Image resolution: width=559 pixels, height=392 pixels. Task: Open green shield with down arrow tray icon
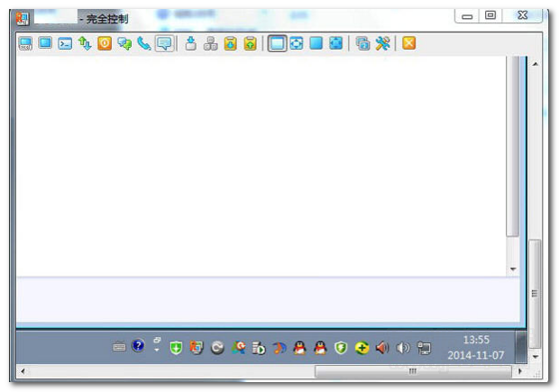pyautogui.click(x=176, y=348)
